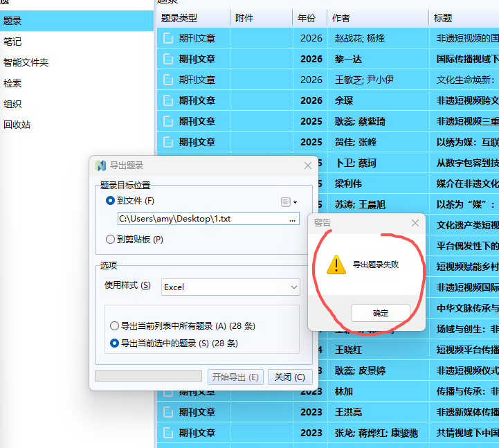Browse for file with the ... button

[x=292, y=219]
